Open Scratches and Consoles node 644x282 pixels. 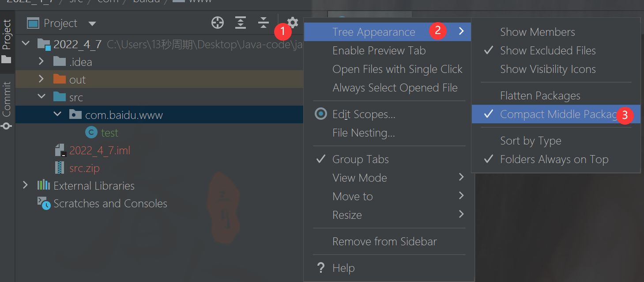[x=110, y=204]
